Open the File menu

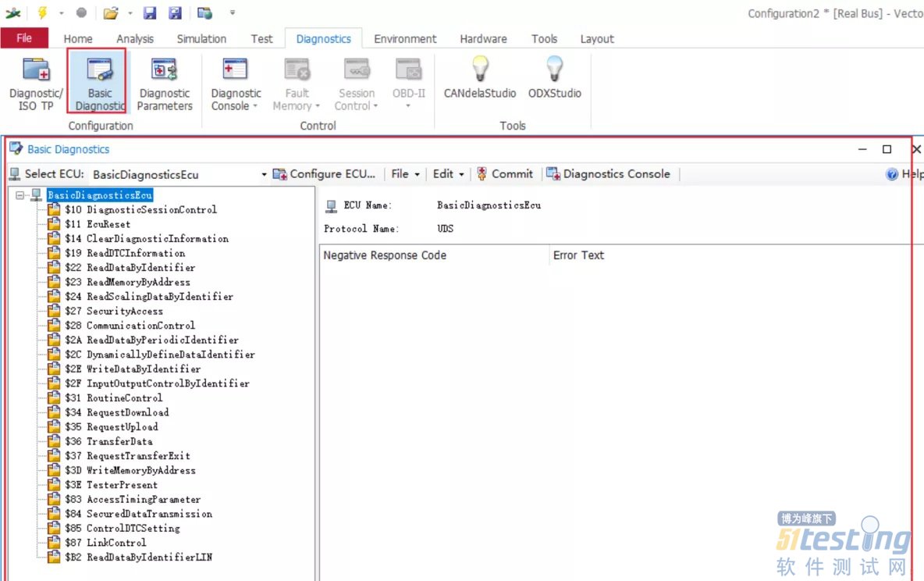[24, 37]
